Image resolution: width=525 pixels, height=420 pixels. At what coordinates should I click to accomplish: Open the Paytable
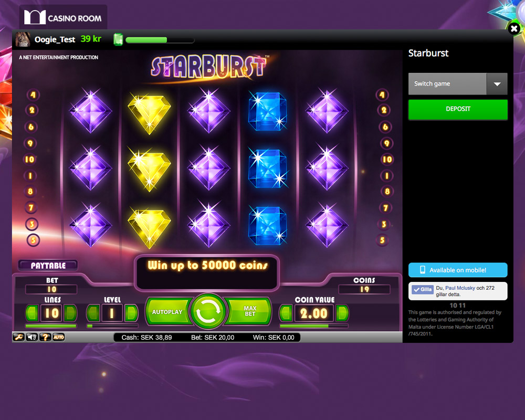pyautogui.click(x=48, y=266)
